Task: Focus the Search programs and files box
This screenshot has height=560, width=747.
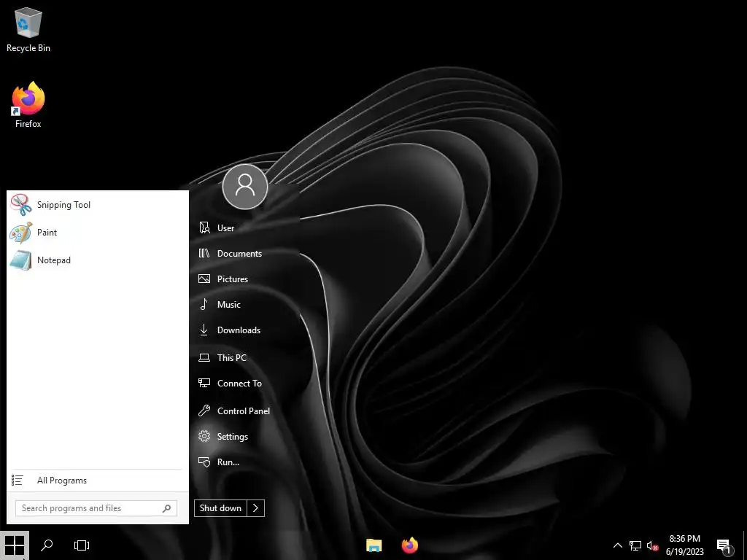Action: tap(96, 508)
